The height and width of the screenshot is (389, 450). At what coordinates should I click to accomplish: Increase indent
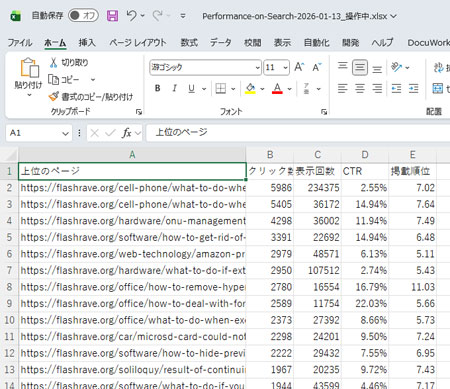pyautogui.click(x=414, y=88)
